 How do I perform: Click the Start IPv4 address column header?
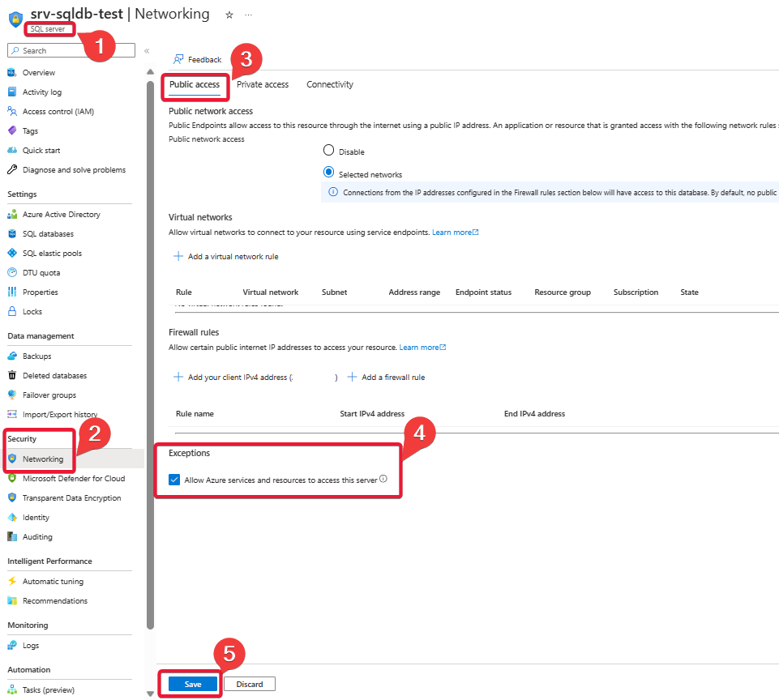click(x=372, y=413)
